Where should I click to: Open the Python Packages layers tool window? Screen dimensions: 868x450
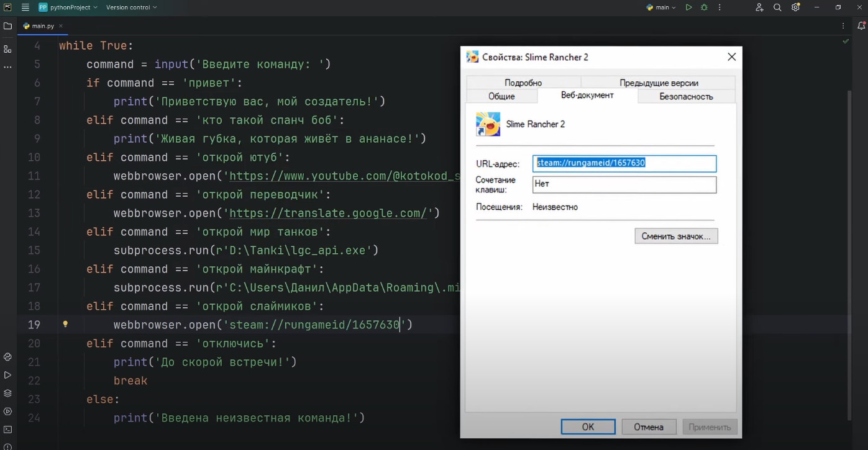tap(7, 393)
